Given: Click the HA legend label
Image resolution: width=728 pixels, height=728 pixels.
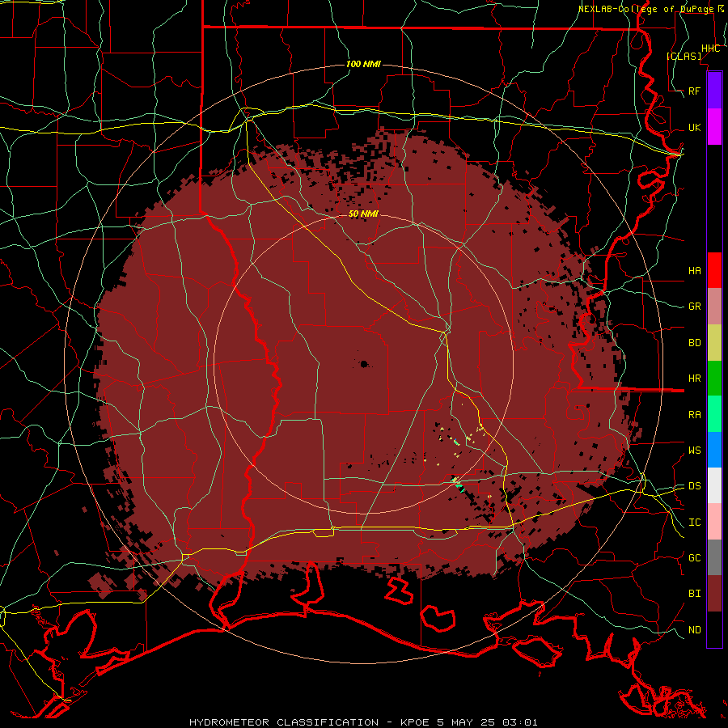Looking at the screenshot, I should pyautogui.click(x=695, y=271).
